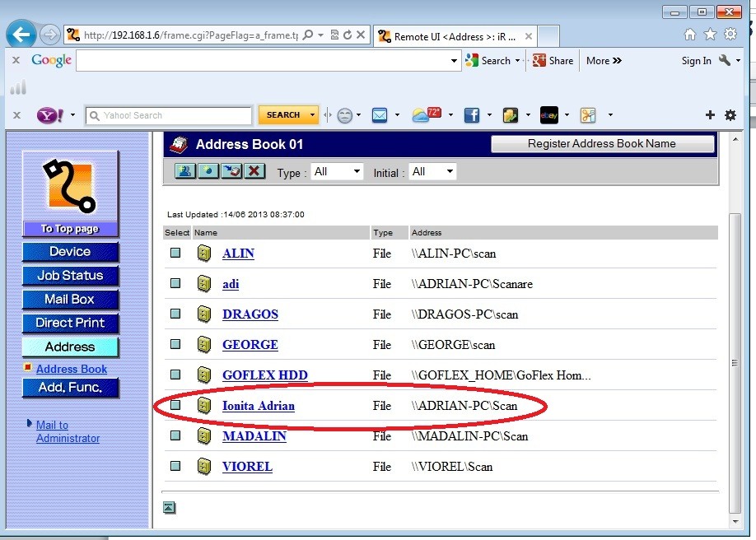Expand Google Search button options arrow
The image size is (756, 540).
click(517, 61)
